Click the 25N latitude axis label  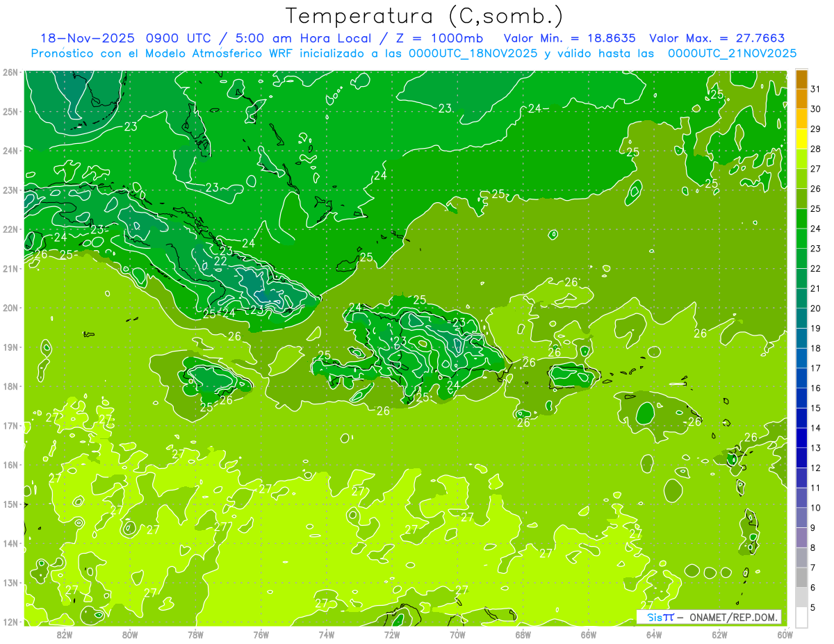pyautogui.click(x=10, y=111)
